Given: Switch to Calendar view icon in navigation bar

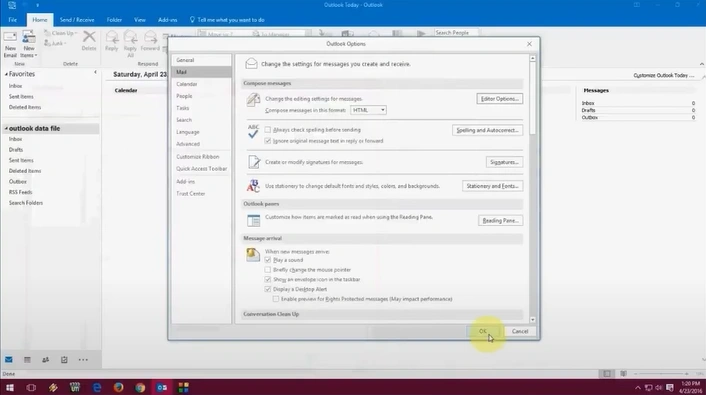Looking at the screenshot, I should coord(27,360).
